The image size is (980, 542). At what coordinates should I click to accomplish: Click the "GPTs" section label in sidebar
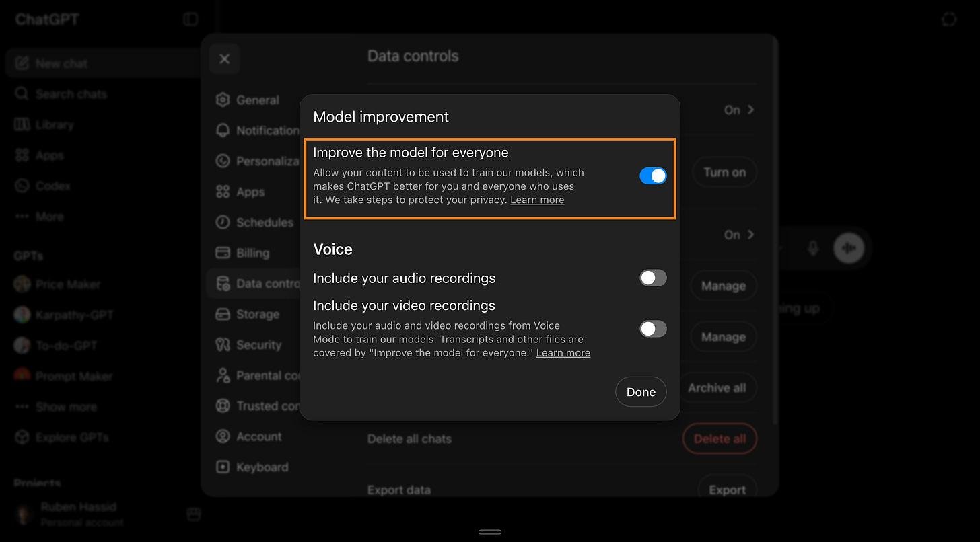28,256
